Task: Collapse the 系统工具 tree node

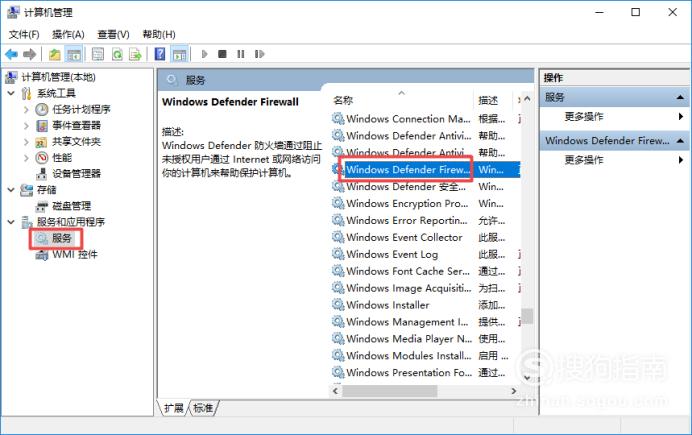Action: (11, 94)
